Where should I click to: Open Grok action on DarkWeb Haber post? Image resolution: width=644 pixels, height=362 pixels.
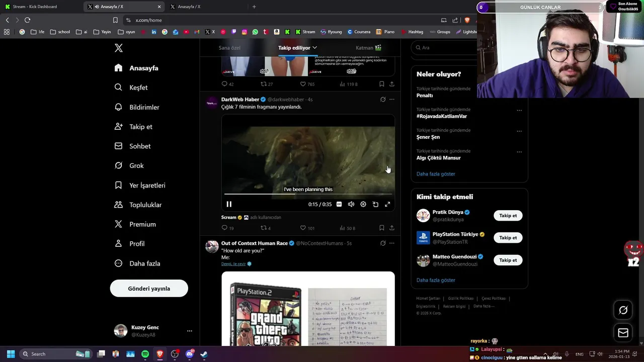(x=383, y=100)
